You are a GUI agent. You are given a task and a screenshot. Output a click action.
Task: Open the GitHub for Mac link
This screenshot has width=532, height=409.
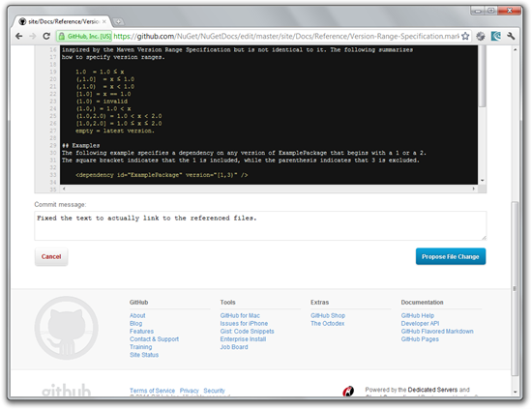[240, 315]
